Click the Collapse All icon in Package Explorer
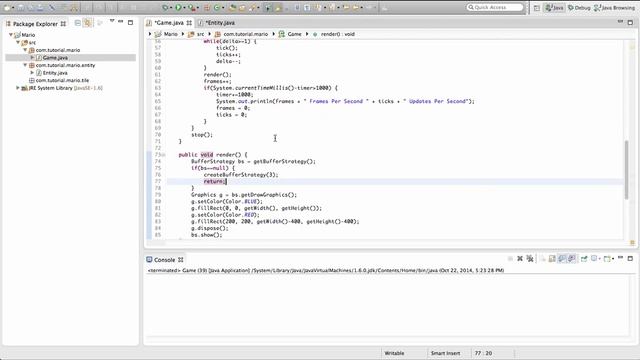The width and height of the screenshot is (640, 360). click(x=78, y=23)
